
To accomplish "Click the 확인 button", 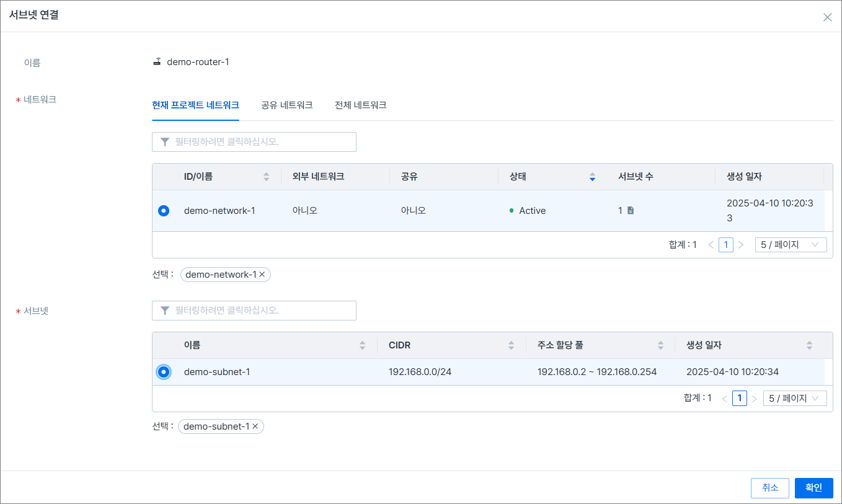I will click(813, 488).
